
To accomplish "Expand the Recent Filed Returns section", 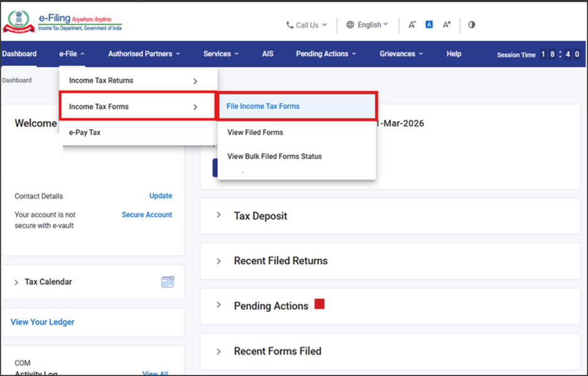I will tap(280, 261).
